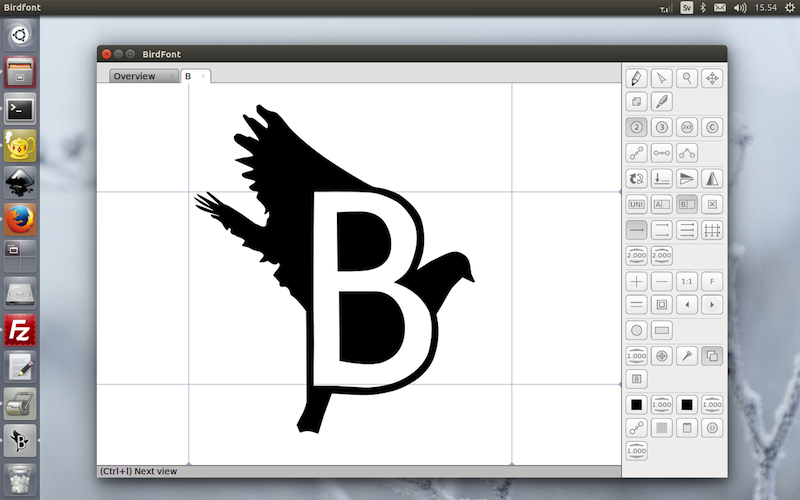Open the Sv keyboard layout indicator
Image resolution: width=800 pixels, height=500 pixels.
point(687,8)
